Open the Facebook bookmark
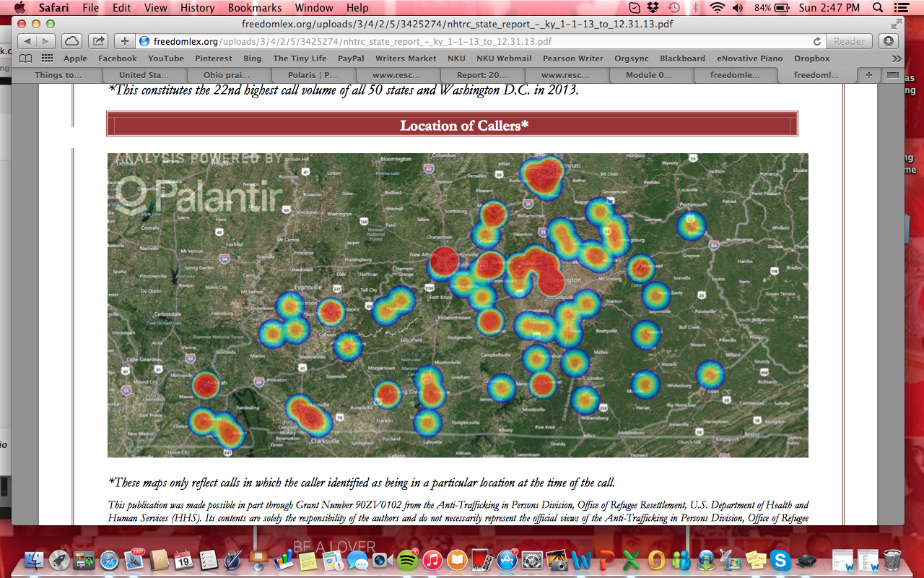Image resolution: width=924 pixels, height=578 pixels. pyautogui.click(x=117, y=59)
